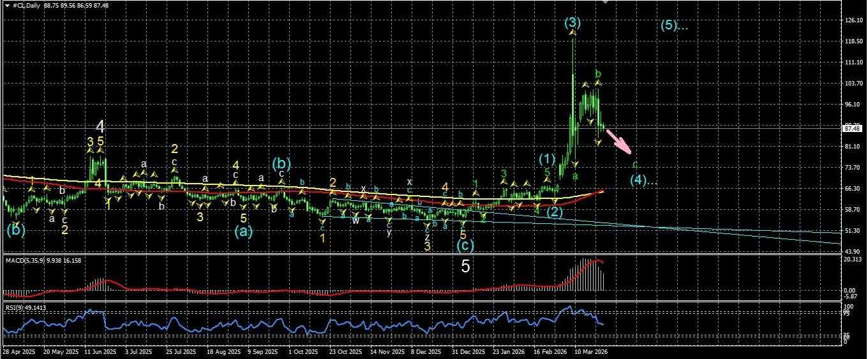Image resolution: width=868 pixels, height=359 pixels.
Task: Select the large white 5 wave label
Action: coord(466,267)
